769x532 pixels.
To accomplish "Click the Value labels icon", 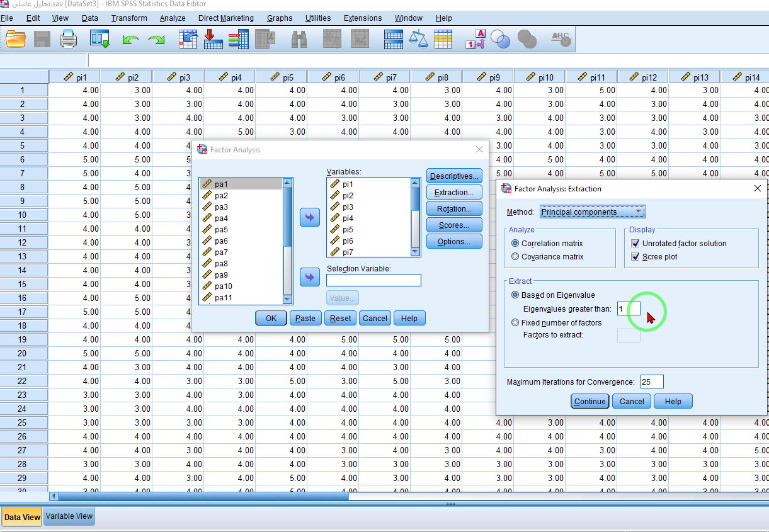I will click(x=475, y=40).
